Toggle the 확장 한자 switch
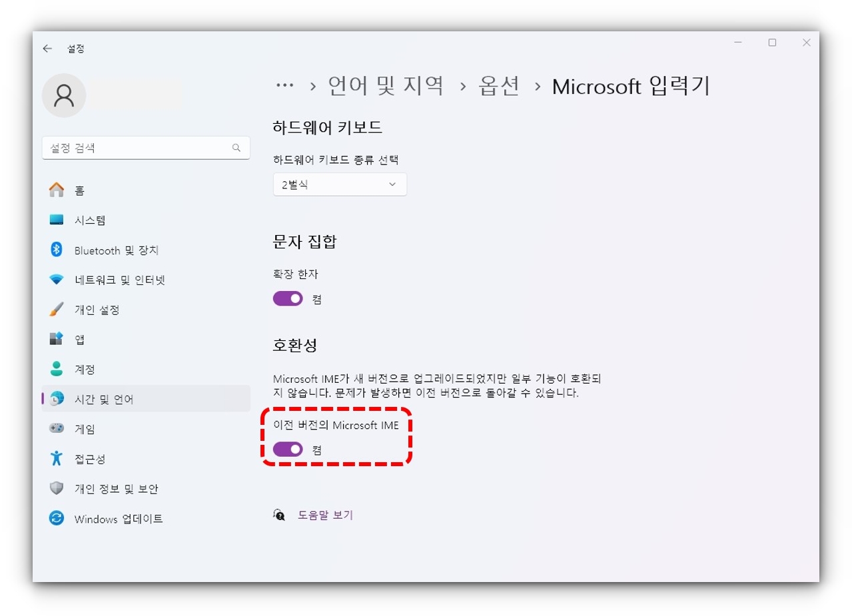This screenshot has width=852, height=616. point(288,299)
